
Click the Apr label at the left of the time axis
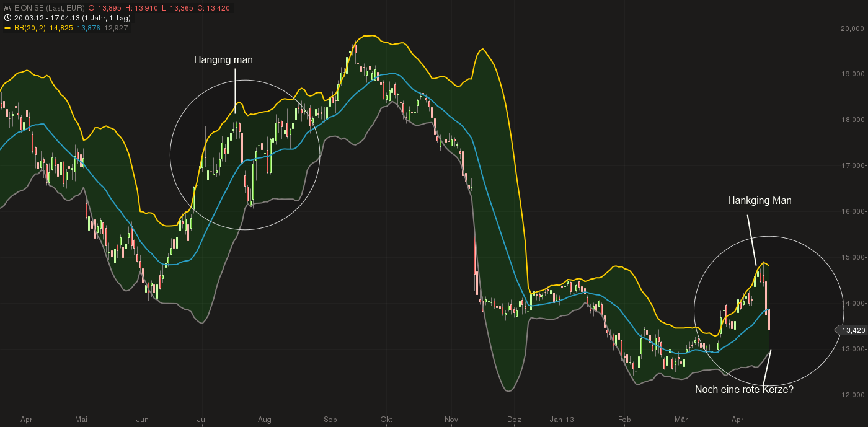26,420
